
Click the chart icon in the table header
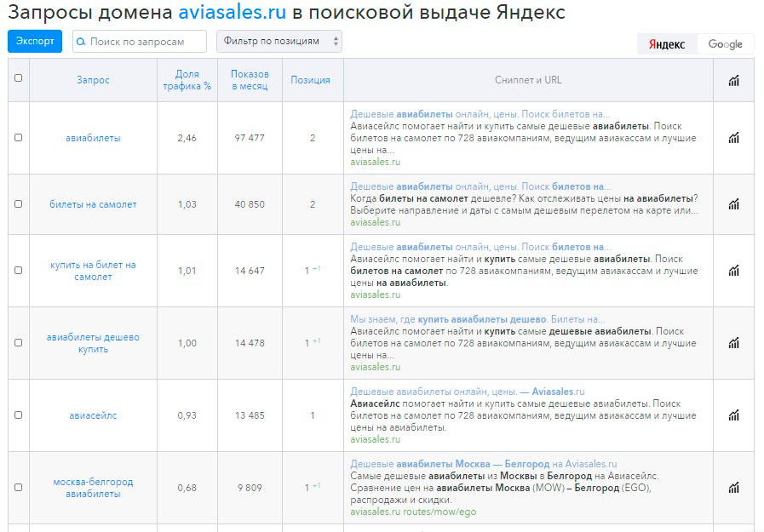coord(734,80)
